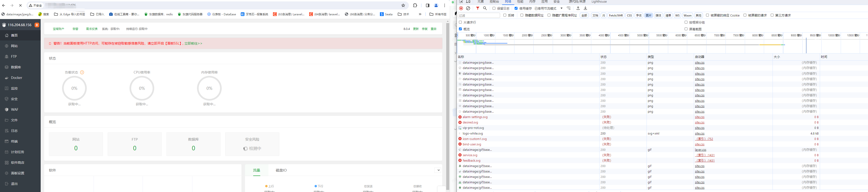868x192 pixels.
Task: Tick 被屏蔽的响应 Cookie checkbox
Action: point(707,15)
